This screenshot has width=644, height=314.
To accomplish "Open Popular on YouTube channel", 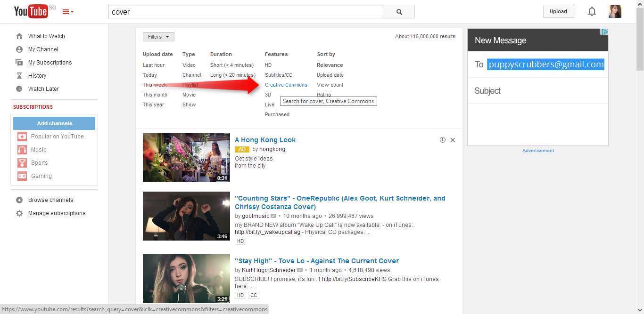I will point(57,137).
